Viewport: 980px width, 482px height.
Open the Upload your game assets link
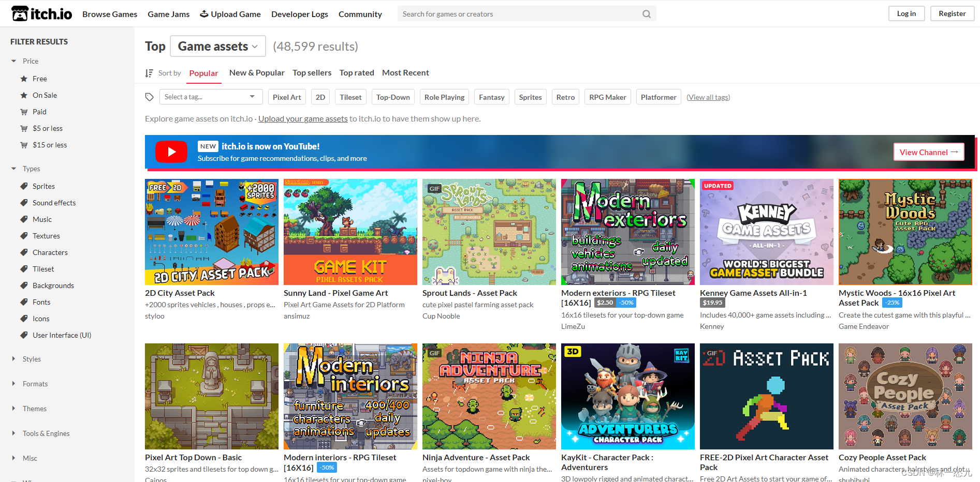tap(303, 119)
